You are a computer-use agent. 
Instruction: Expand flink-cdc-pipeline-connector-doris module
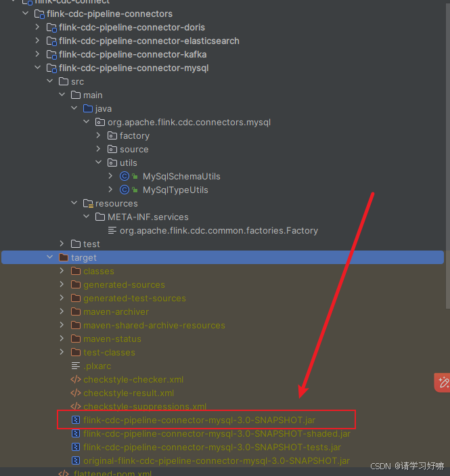(x=38, y=27)
